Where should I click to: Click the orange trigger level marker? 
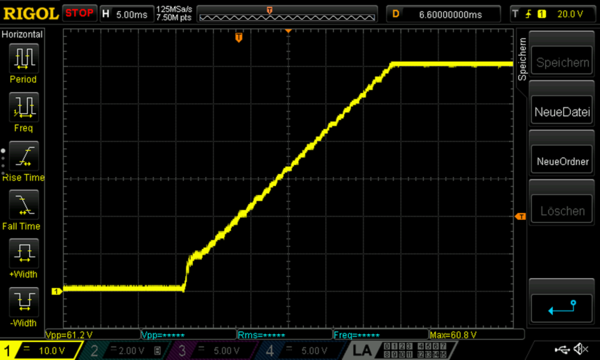pyautogui.click(x=520, y=217)
